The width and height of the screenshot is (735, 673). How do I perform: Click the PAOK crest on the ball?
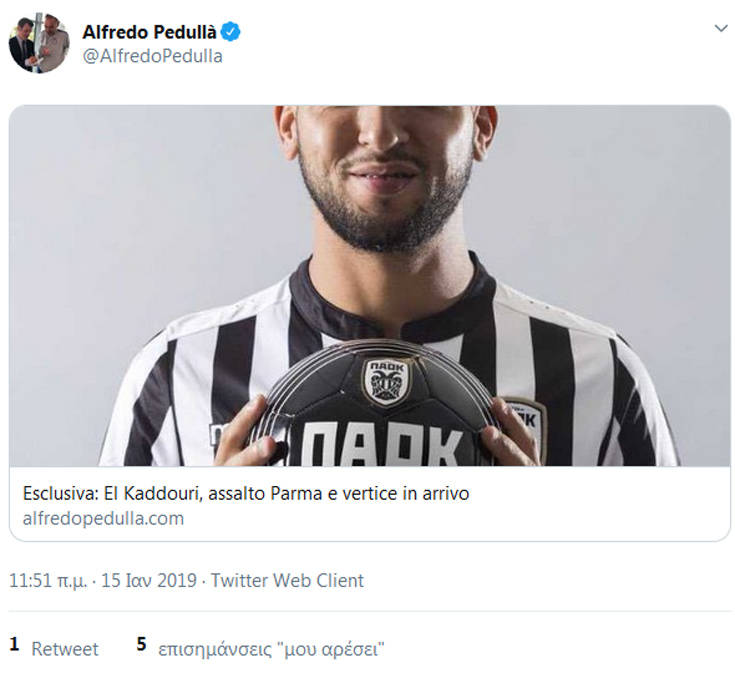tap(385, 380)
